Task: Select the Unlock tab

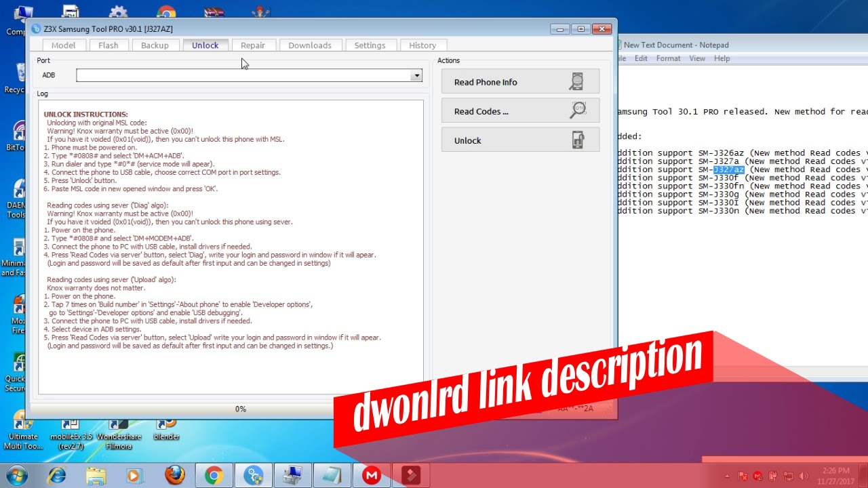Action: tap(205, 45)
